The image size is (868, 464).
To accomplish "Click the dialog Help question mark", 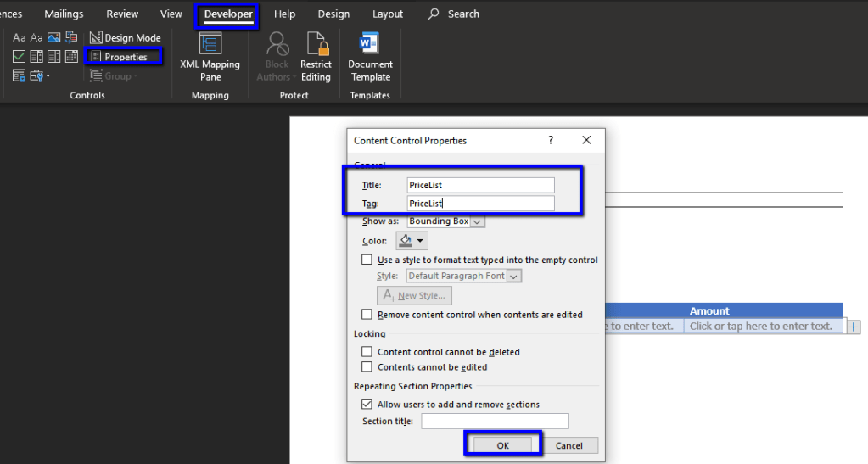I will click(551, 140).
